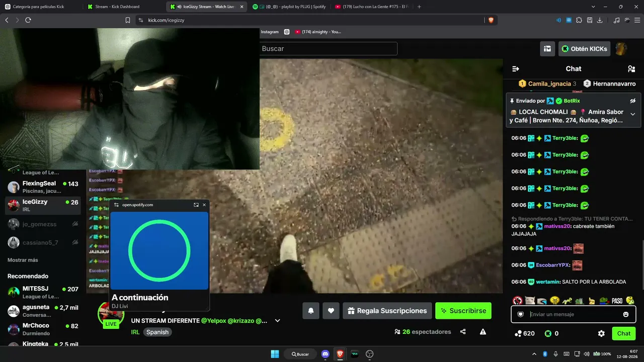Click the Obtén KICKs button
The image size is (644, 362).
pos(584,49)
